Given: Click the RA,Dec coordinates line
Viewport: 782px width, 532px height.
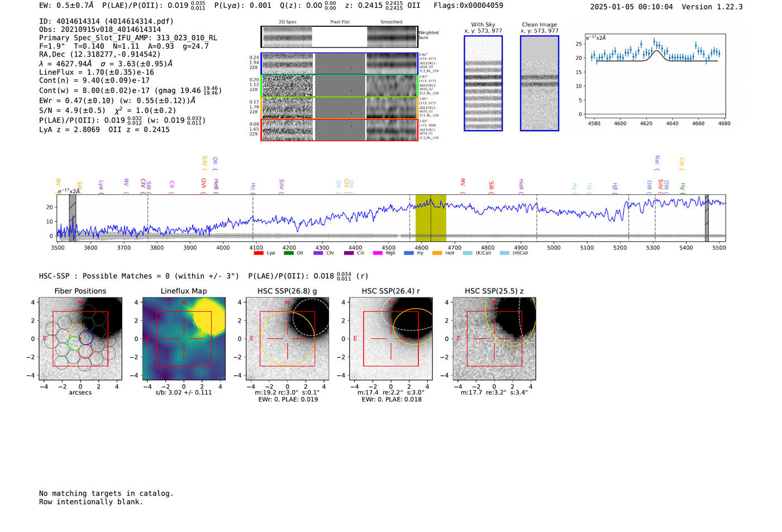Looking at the screenshot, I should (99, 54).
